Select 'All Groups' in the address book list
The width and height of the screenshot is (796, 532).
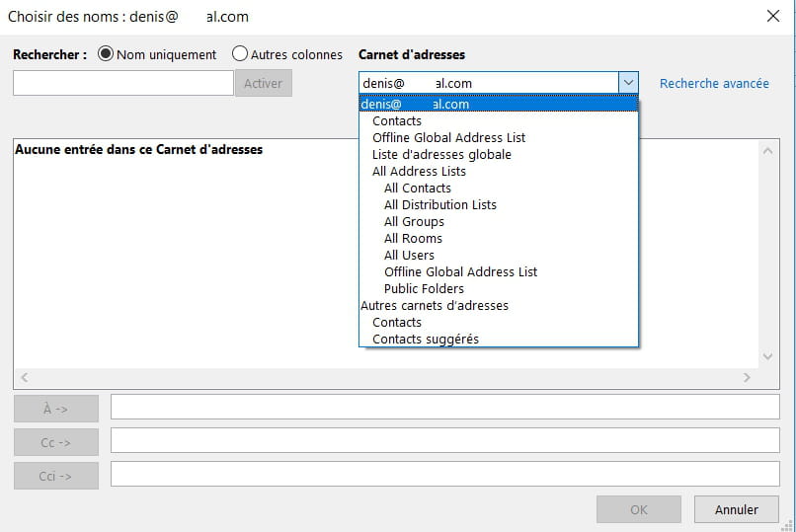(x=414, y=222)
